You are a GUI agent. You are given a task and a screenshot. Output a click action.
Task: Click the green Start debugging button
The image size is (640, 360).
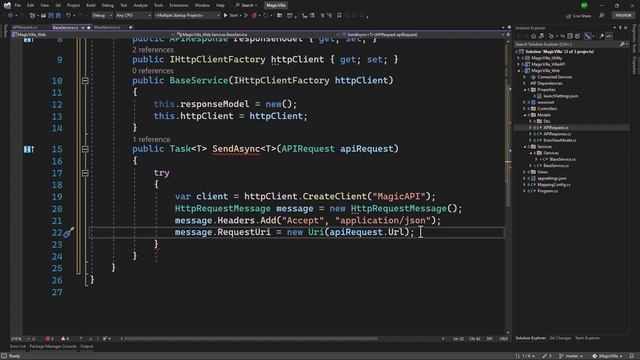pos(231,16)
